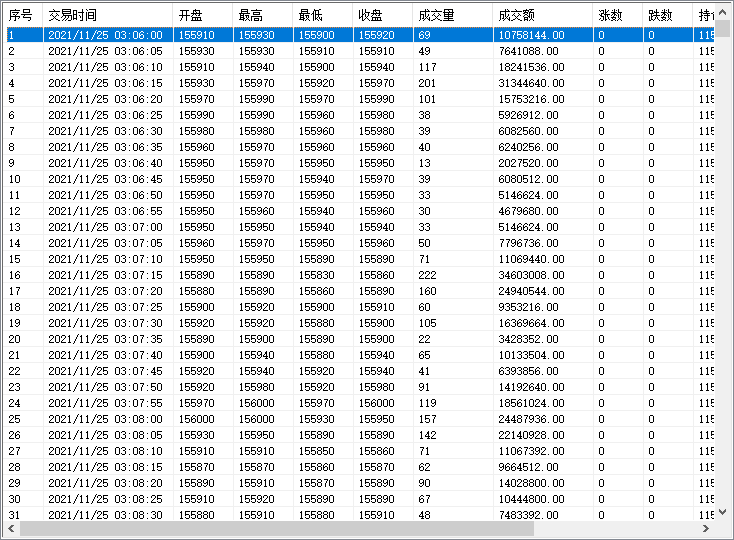This screenshot has height=540, width=734.
Task: Click the 涨数 column header
Action: 617,15
